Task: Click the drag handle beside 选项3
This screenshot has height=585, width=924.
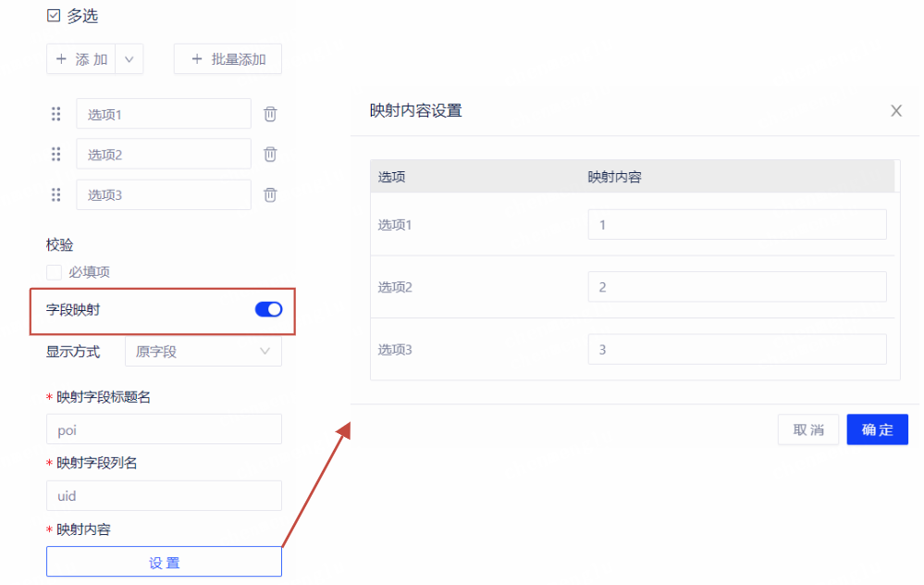Action: (55, 194)
